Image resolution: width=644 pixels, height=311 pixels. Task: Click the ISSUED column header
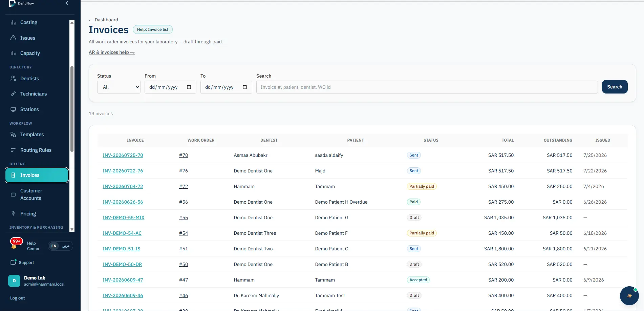pos(603,140)
